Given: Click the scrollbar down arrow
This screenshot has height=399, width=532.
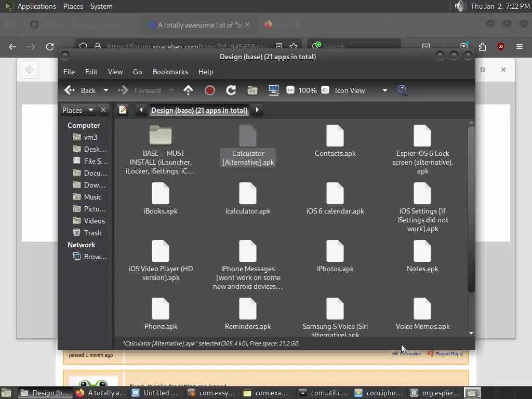Looking at the screenshot, I should 471,333.
